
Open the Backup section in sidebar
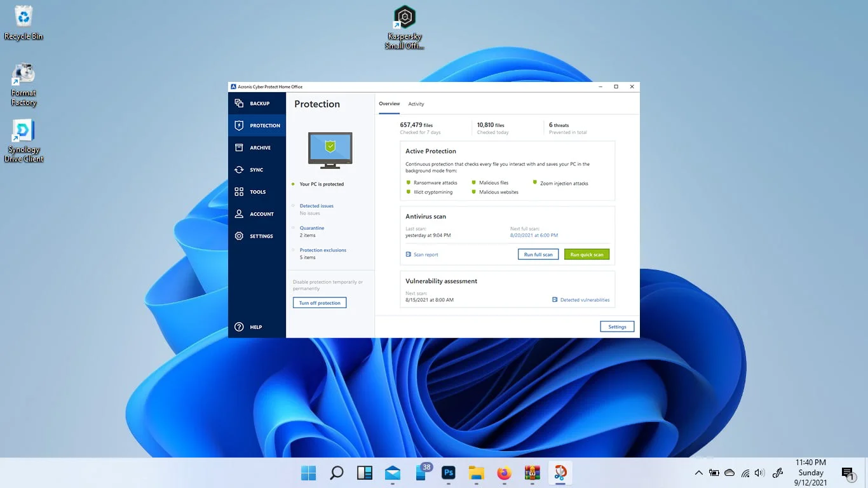click(x=257, y=103)
